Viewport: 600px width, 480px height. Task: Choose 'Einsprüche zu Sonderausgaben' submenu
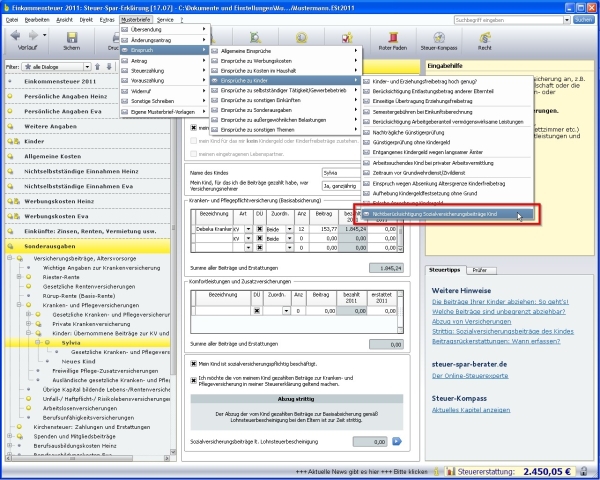[x=285, y=110]
